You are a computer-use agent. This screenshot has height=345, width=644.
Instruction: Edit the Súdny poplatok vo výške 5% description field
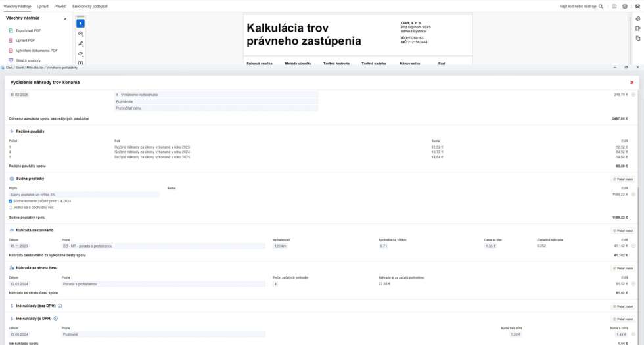click(x=84, y=195)
